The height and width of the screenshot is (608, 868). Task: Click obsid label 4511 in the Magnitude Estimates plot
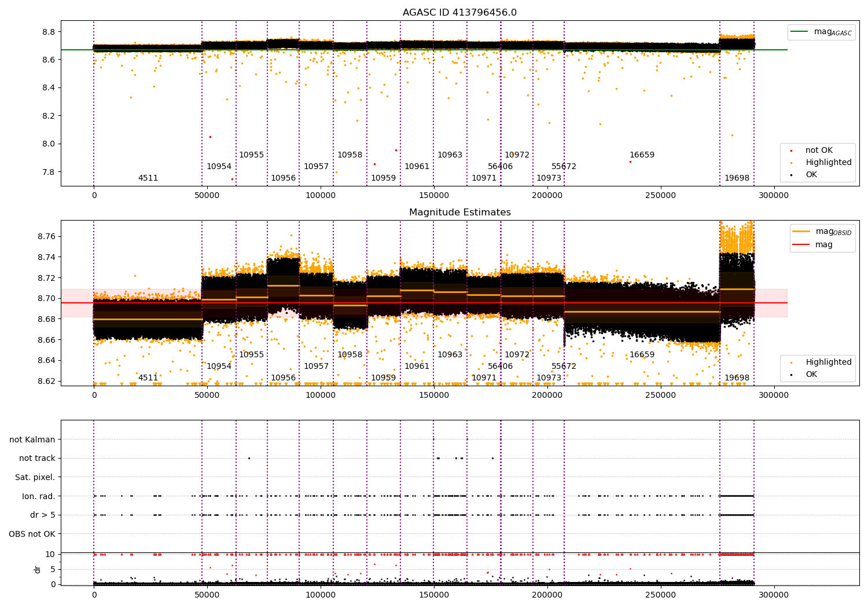click(148, 378)
